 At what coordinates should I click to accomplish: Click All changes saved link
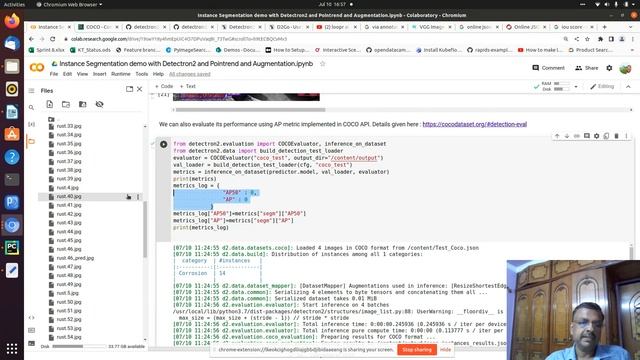pos(190,74)
